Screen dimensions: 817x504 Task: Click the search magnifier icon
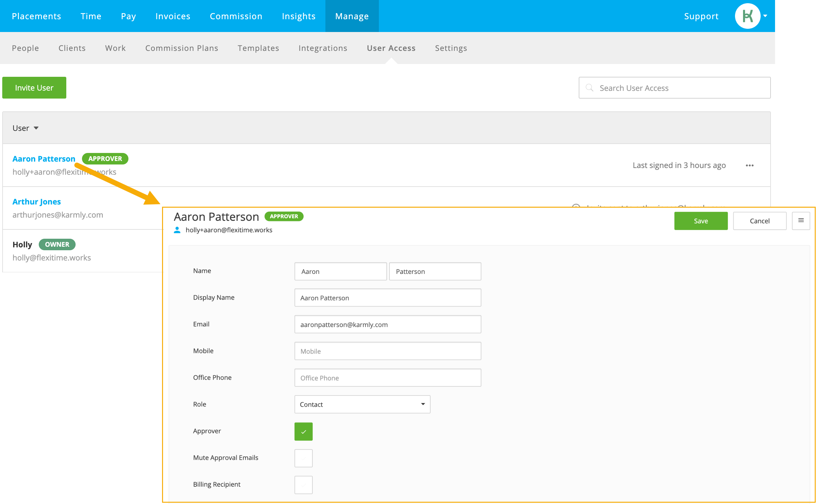click(x=590, y=88)
